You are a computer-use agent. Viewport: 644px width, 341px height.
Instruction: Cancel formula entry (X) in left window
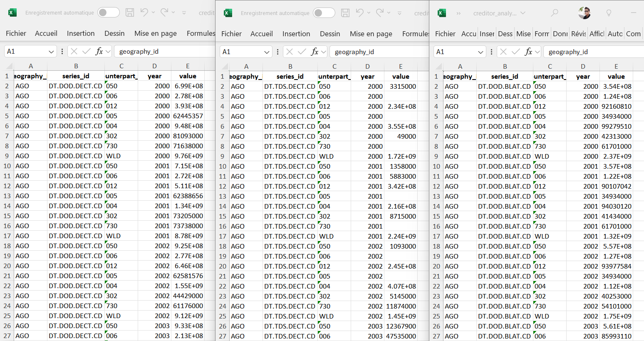[74, 51]
